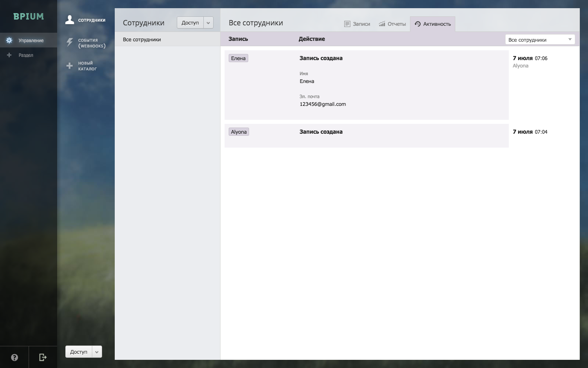Switch to the Записи tab
This screenshot has width=588, height=368.
[x=357, y=24]
